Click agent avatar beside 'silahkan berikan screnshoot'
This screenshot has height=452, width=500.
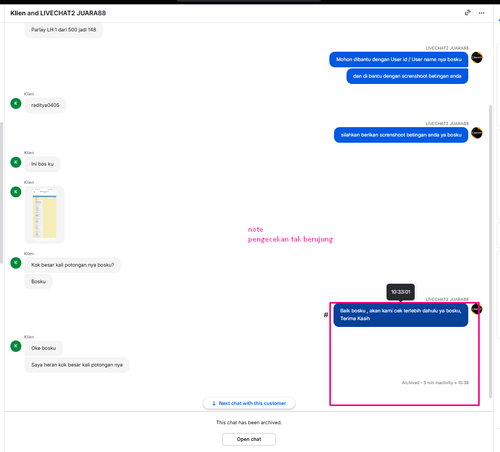pyautogui.click(x=477, y=133)
